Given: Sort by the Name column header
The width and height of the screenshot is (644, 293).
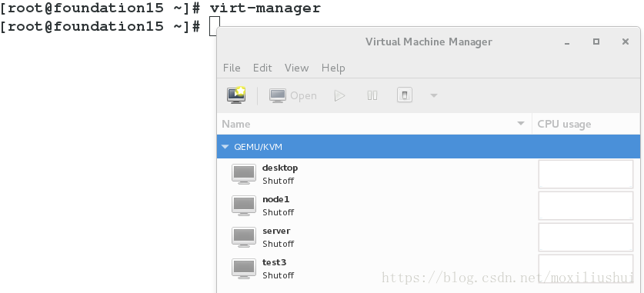Looking at the screenshot, I should click(x=374, y=124).
